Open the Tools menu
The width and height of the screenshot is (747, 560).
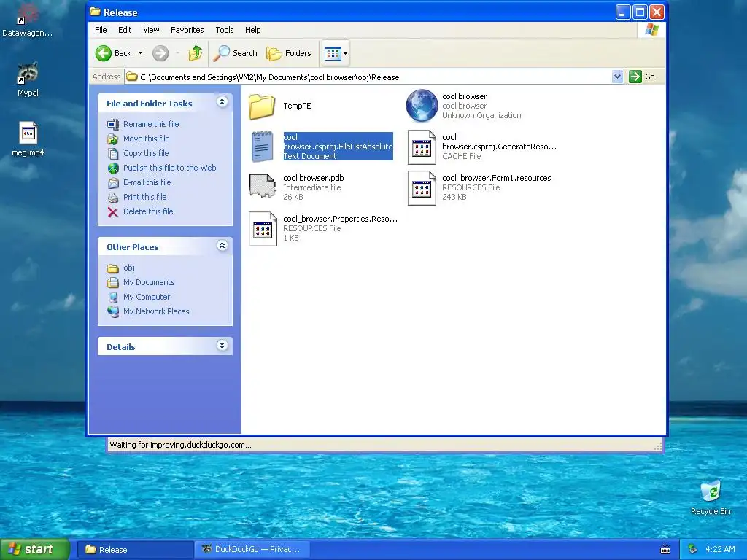pyautogui.click(x=225, y=30)
